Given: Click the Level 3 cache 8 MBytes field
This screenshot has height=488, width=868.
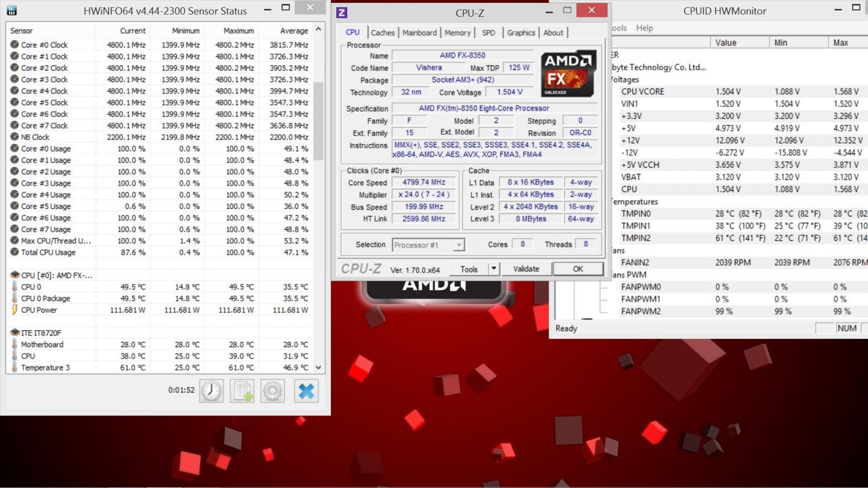Looking at the screenshot, I should 531,219.
